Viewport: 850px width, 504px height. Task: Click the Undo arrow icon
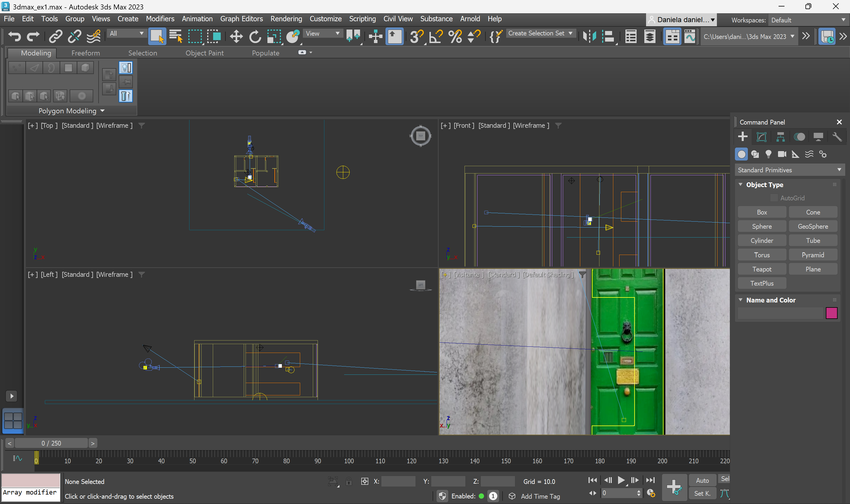(x=14, y=36)
